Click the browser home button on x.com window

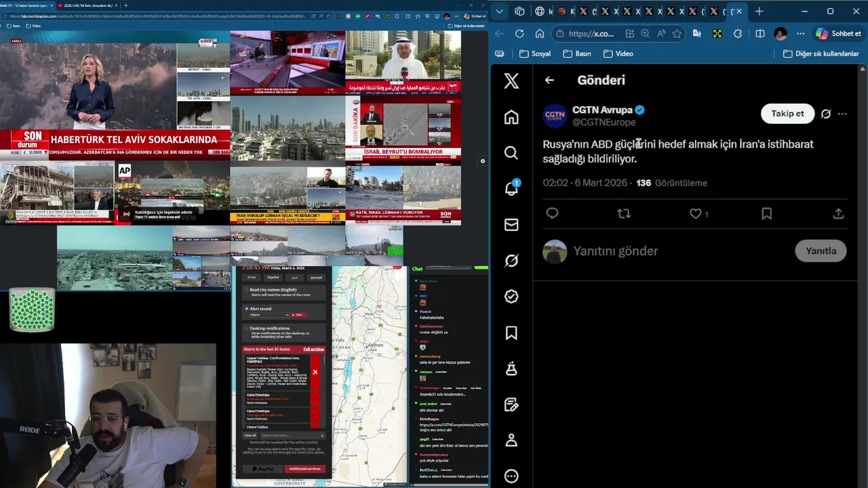click(540, 33)
